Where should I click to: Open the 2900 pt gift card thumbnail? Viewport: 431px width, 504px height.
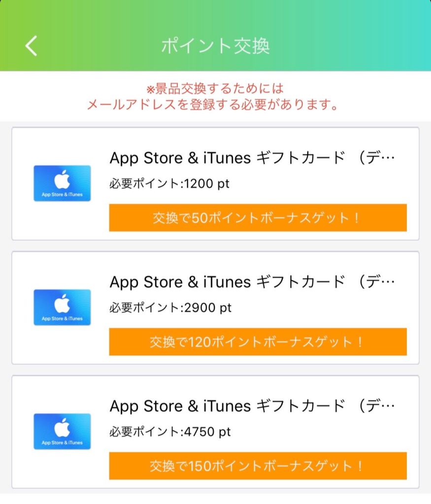click(62, 307)
